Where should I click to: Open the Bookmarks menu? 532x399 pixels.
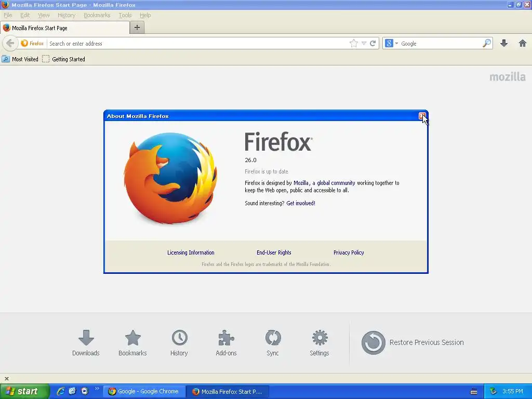click(97, 15)
